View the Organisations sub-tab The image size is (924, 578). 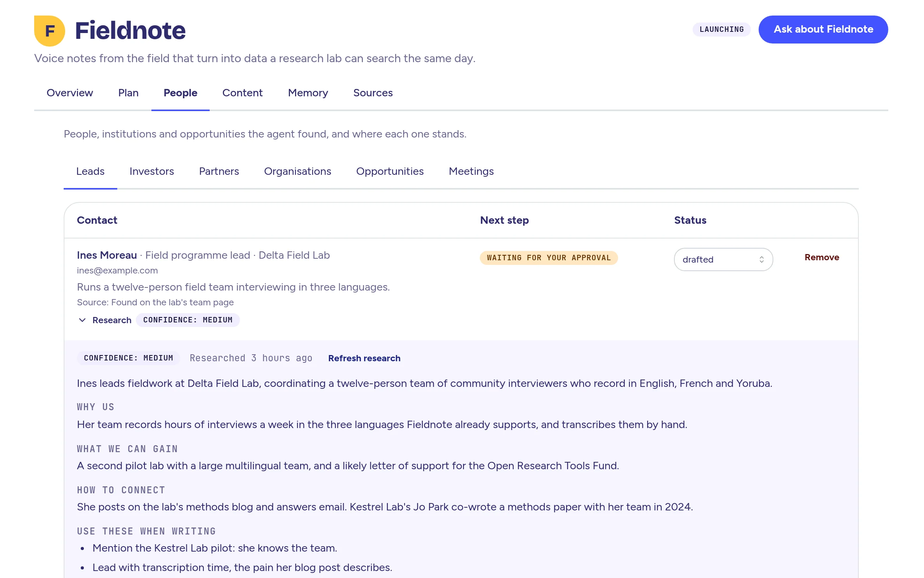(x=298, y=171)
